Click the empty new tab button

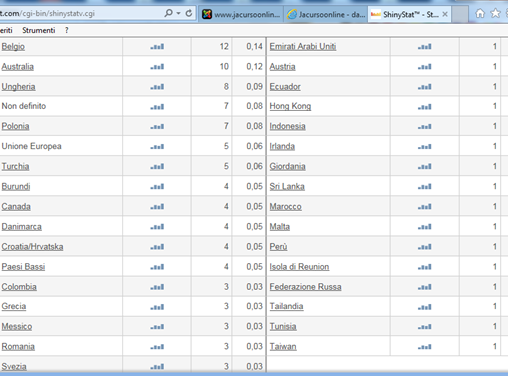pyautogui.click(x=460, y=14)
